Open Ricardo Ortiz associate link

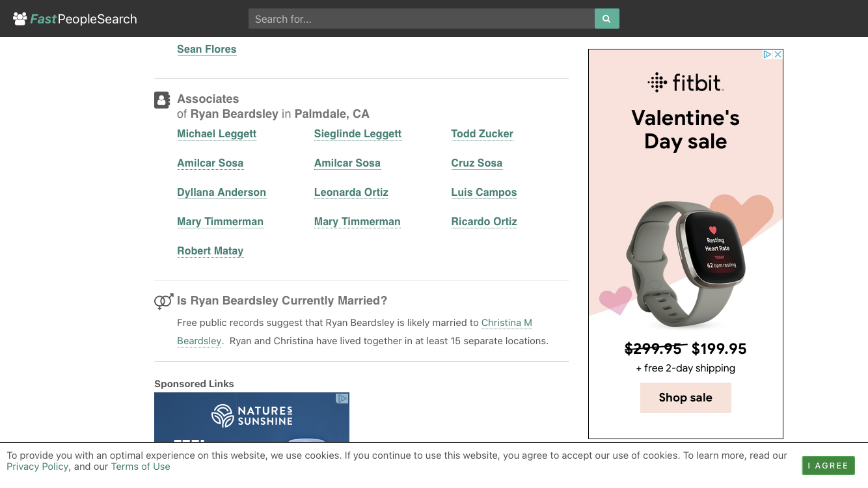tap(484, 222)
